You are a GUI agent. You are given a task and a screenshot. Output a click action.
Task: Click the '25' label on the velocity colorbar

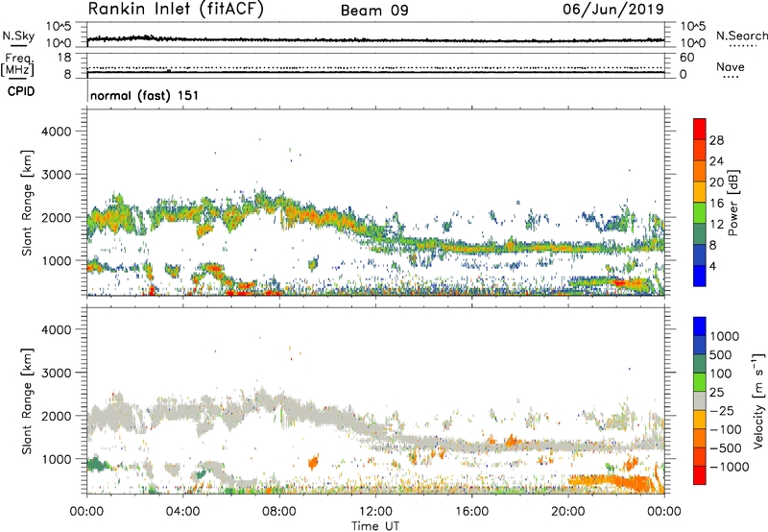point(717,392)
